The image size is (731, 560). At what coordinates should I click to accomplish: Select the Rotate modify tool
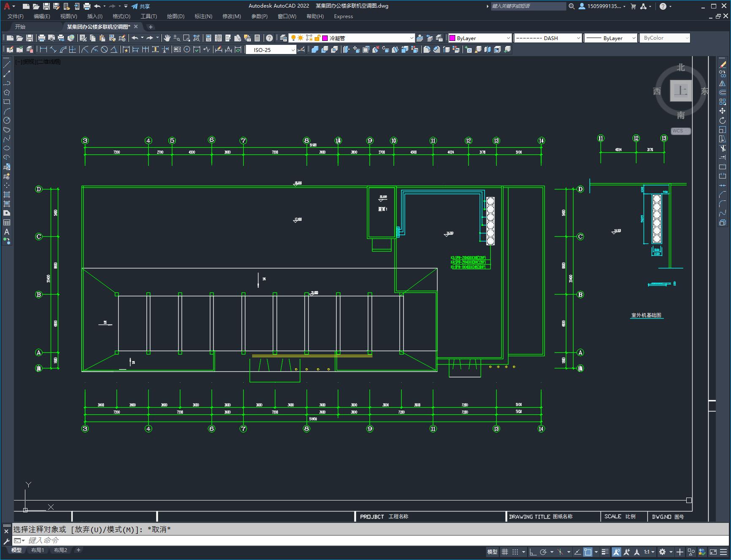(723, 120)
